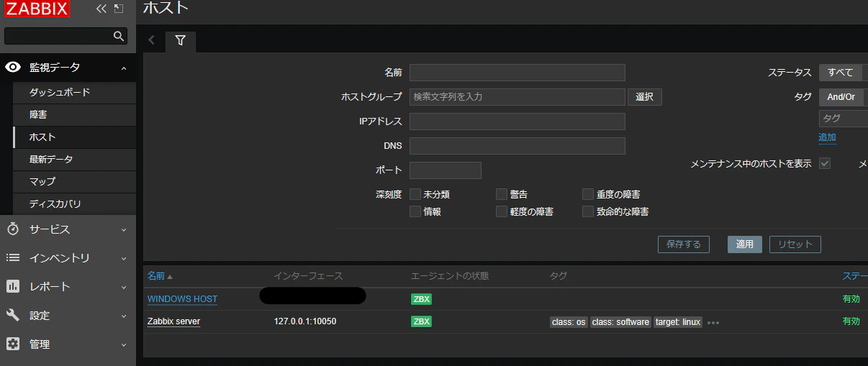The image size is (868, 366).
Task: Open 最新データ menu item
Action: click(74, 160)
